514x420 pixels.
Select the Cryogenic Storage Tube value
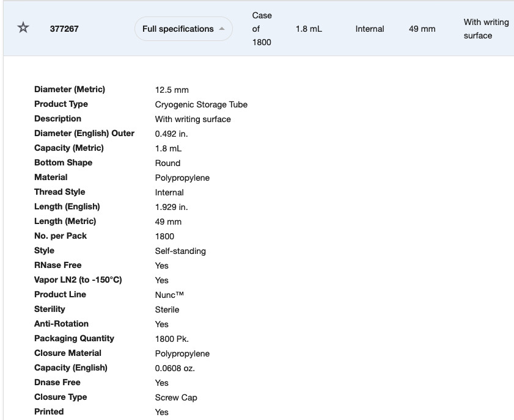point(201,104)
